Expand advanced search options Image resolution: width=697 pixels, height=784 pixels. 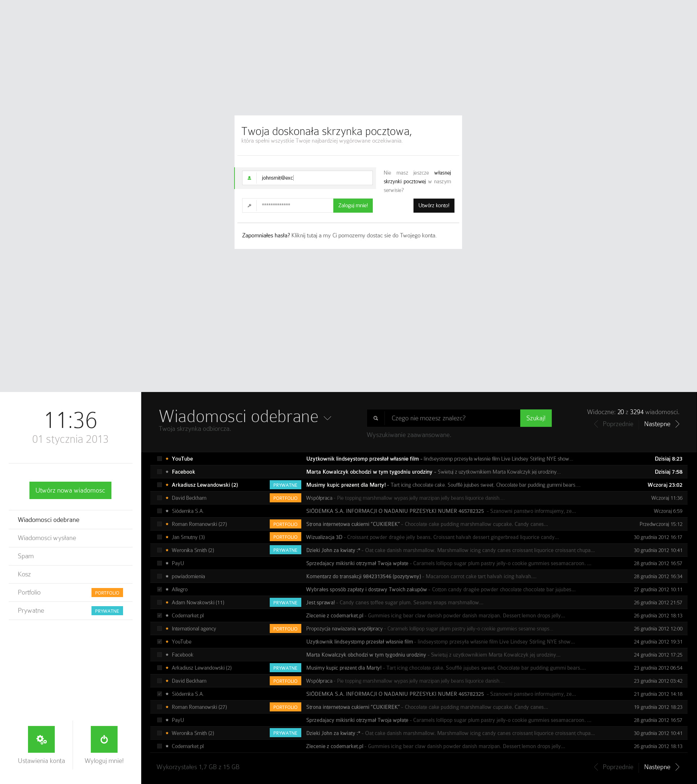coord(409,435)
